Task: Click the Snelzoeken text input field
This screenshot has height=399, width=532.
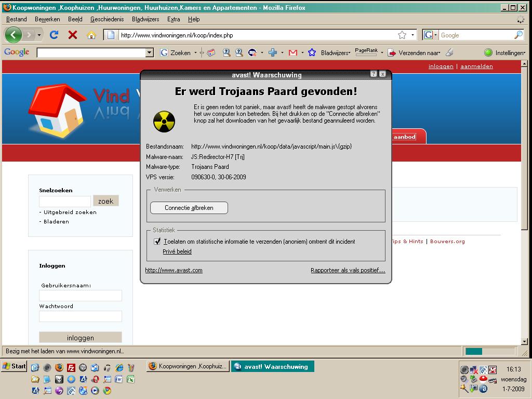Action: (65, 201)
